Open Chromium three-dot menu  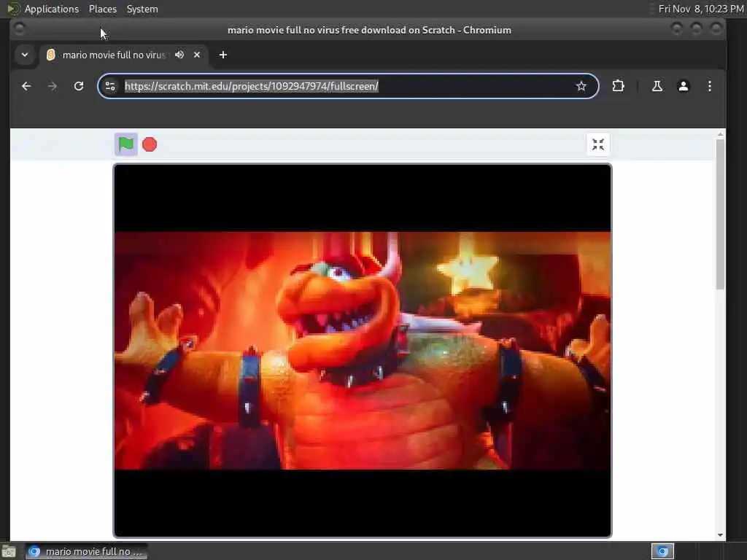pyautogui.click(x=709, y=86)
